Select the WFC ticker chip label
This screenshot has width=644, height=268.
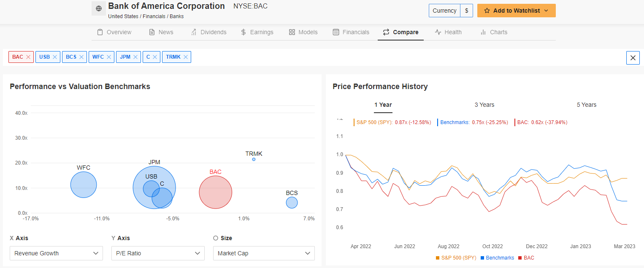[x=98, y=57]
